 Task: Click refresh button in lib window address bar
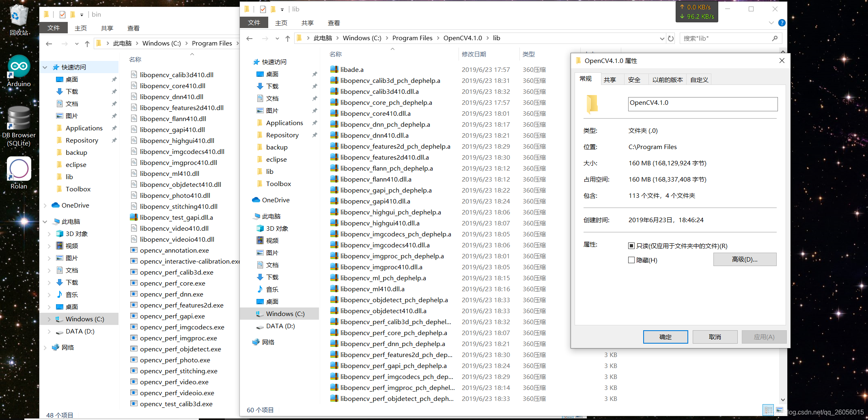click(x=671, y=38)
